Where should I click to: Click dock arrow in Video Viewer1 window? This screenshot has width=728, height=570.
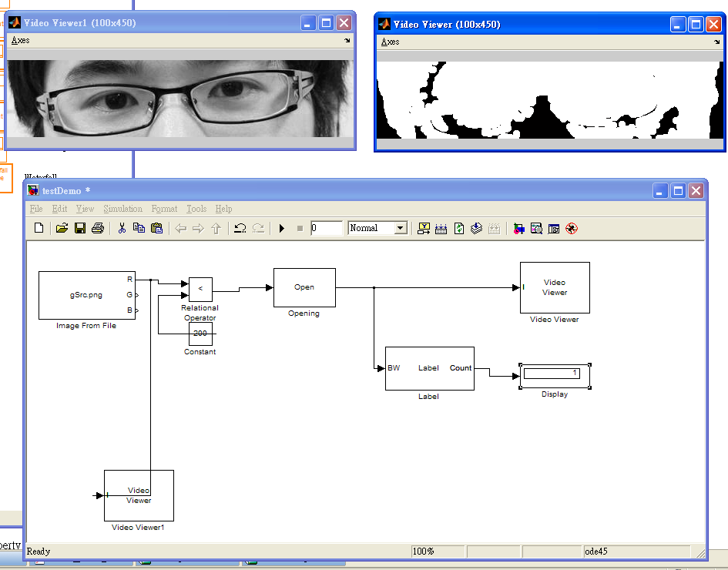[347, 40]
